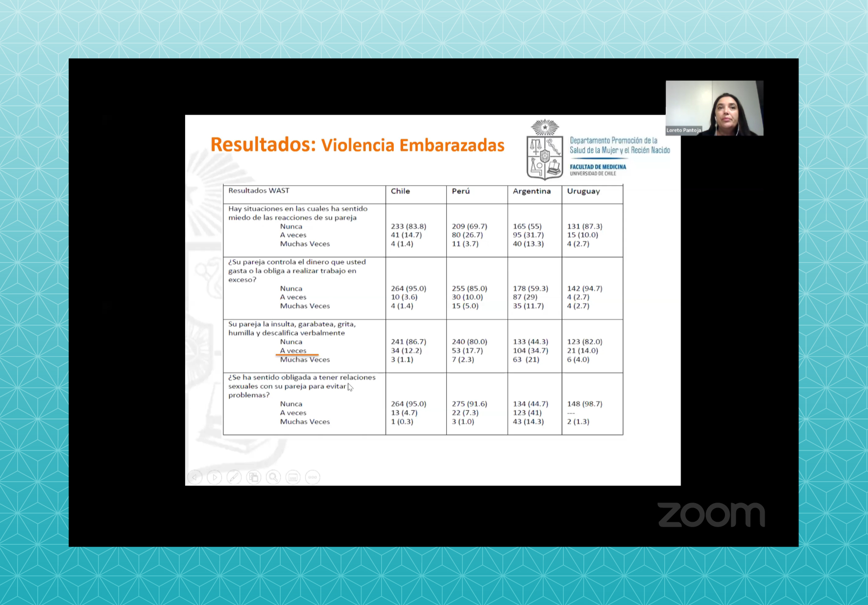The image size is (868, 605).
Task: Click the value 87 (29)
Action: (525, 297)
